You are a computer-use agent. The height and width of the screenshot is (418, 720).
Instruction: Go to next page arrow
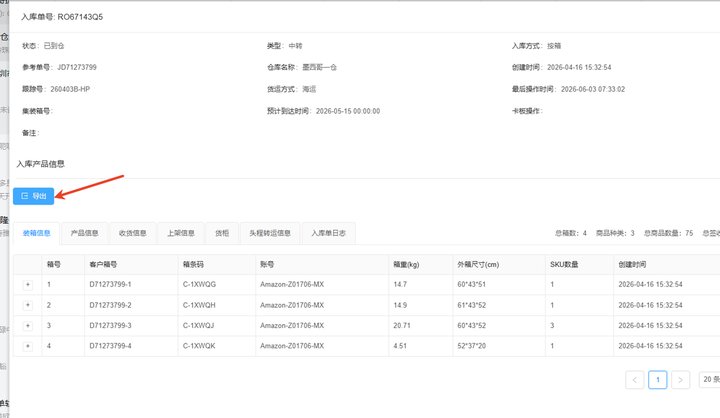[681, 380]
